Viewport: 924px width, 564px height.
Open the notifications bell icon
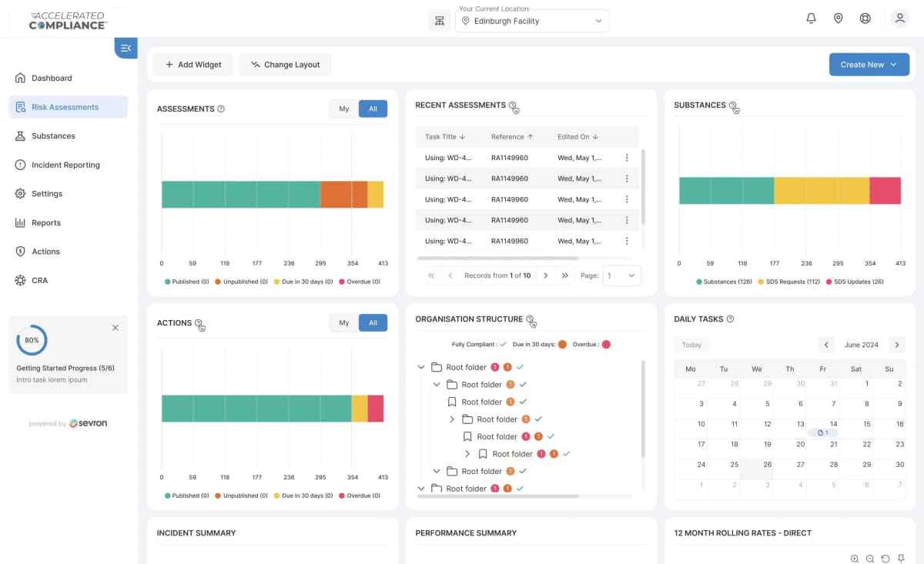click(x=811, y=18)
